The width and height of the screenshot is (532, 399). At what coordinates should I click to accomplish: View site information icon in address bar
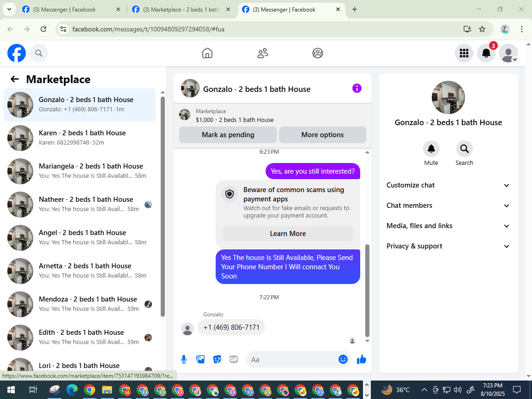coord(63,29)
